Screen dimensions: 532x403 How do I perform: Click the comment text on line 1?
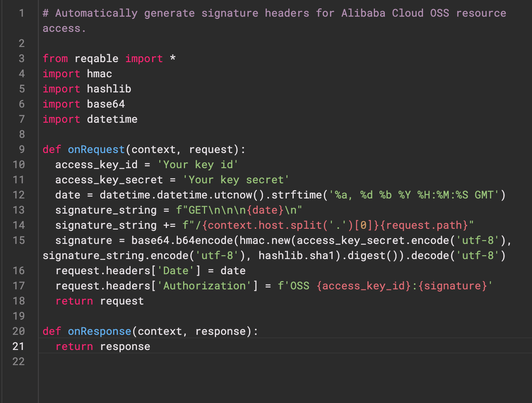click(x=274, y=21)
